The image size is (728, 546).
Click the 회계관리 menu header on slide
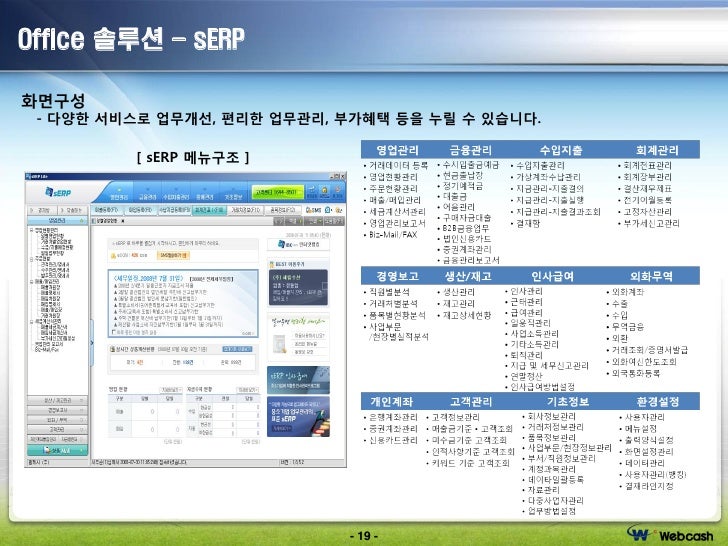[657, 150]
